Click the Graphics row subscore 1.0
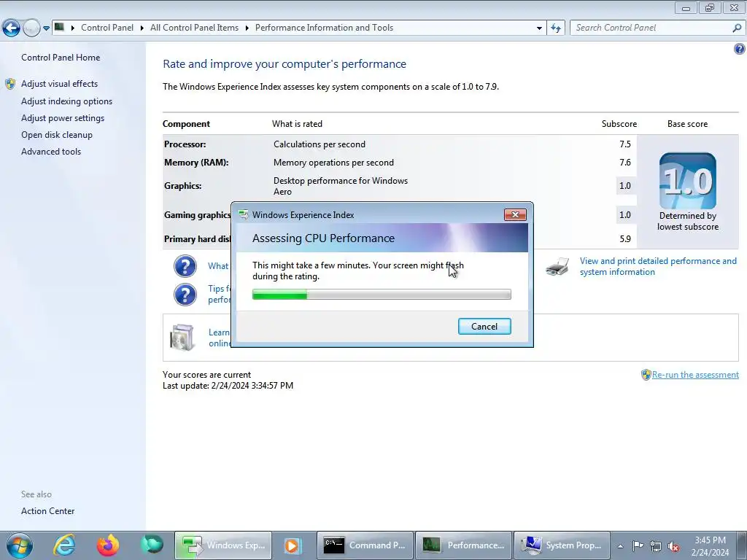 [x=625, y=186]
